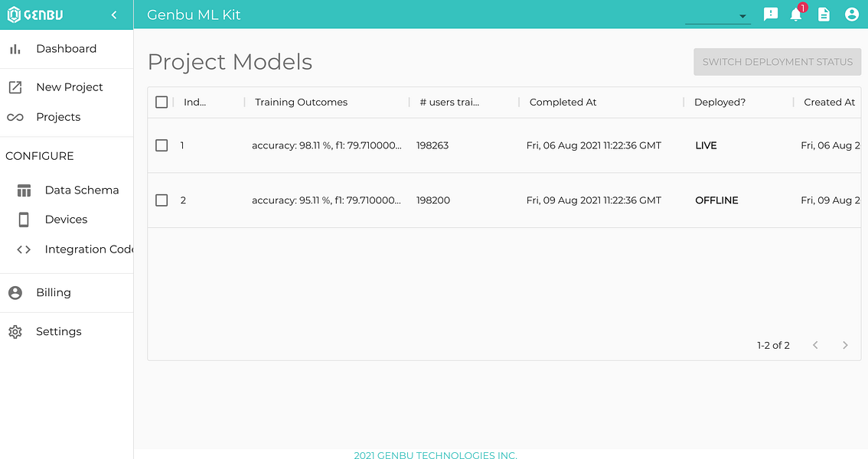Click the Projects infinity icon
868x459 pixels.
pos(15,117)
